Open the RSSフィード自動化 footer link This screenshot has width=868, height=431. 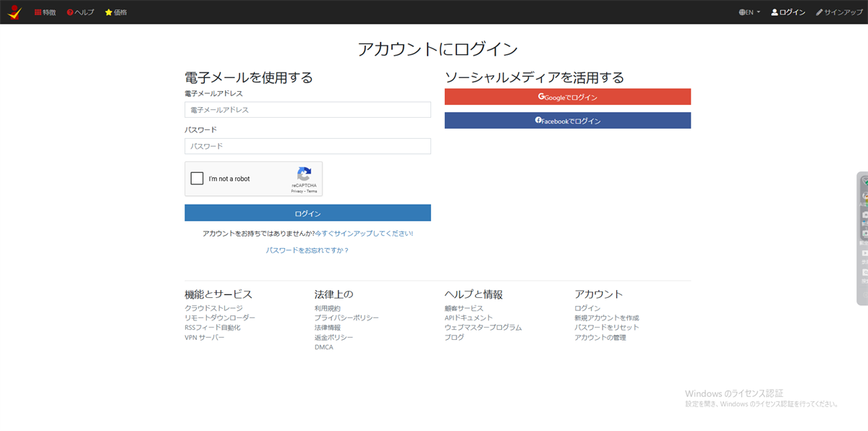point(213,328)
